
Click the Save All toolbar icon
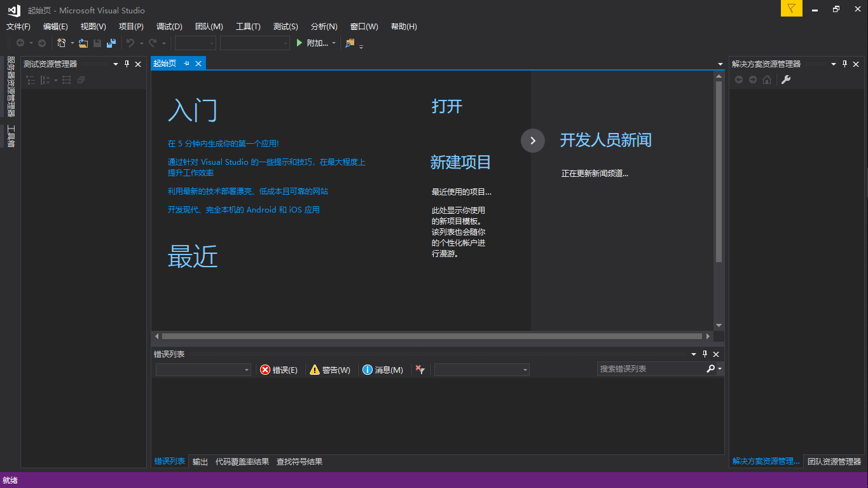[111, 43]
